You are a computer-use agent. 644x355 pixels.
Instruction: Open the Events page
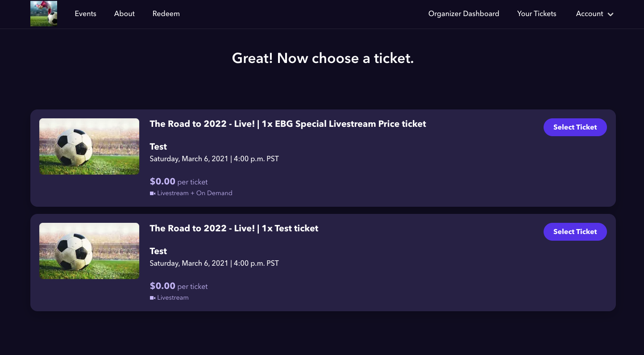pyautogui.click(x=86, y=14)
